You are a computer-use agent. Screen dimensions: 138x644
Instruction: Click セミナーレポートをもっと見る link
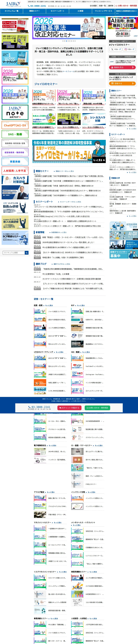70,202
